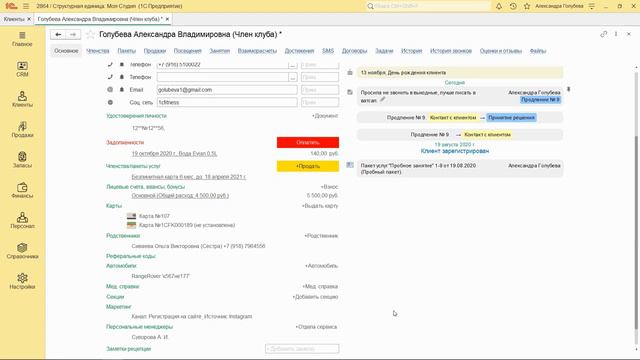640x360 pixels.
Task: Click the yellow +Продать button
Action: click(308, 166)
